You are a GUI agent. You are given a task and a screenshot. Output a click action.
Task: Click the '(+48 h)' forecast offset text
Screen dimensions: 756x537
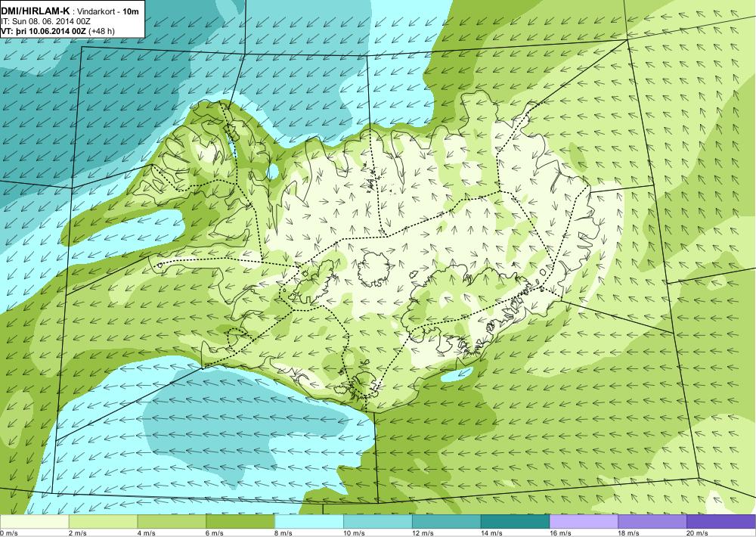point(102,31)
